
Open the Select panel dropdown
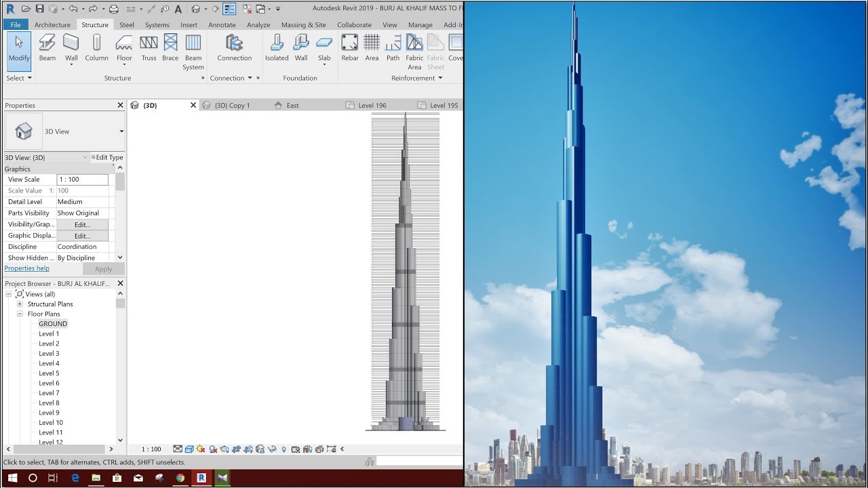(x=19, y=78)
